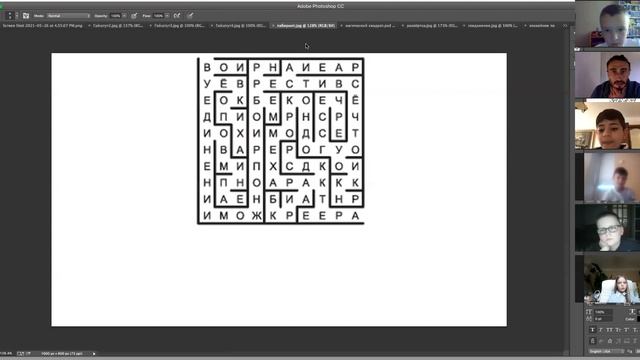
Task: Switch to the psd document tab
Action: pos(370,25)
